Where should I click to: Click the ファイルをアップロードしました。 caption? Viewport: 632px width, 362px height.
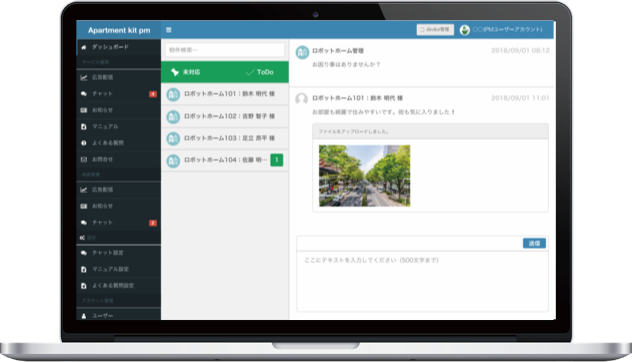pos(353,131)
